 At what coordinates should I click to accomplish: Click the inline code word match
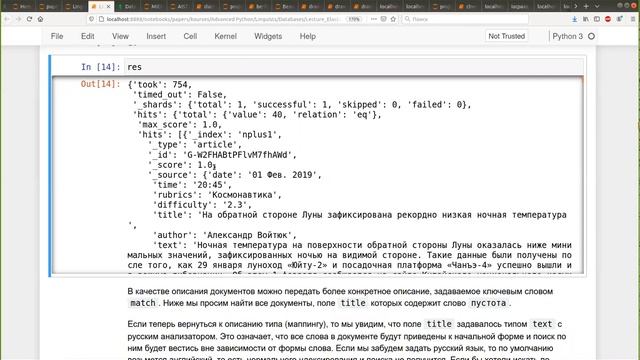(x=143, y=303)
